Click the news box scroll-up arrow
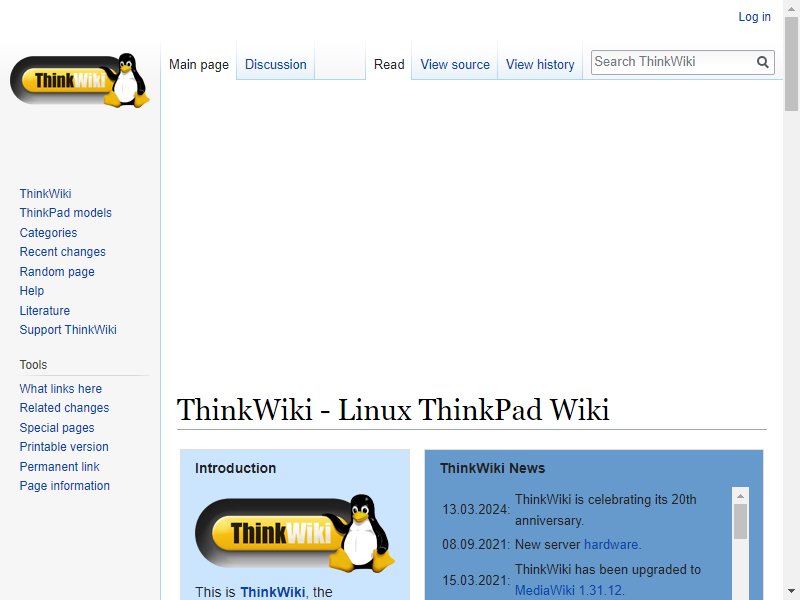This screenshot has height=600, width=800. click(x=740, y=496)
